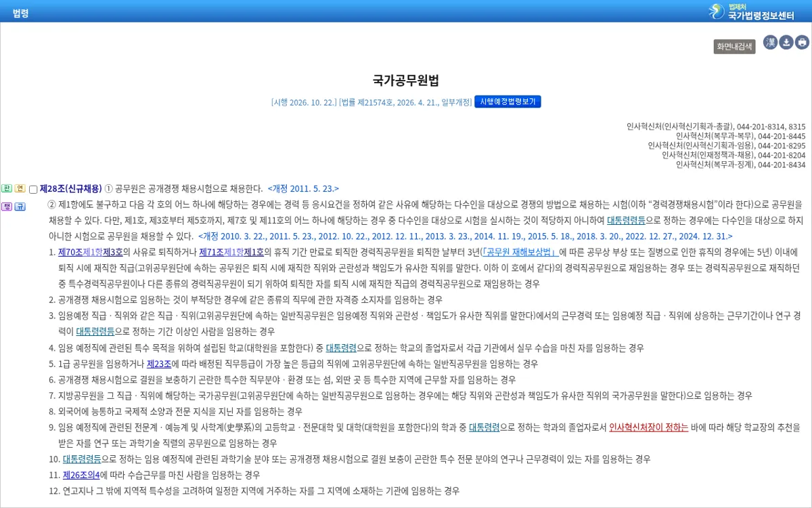Click the 법령 header label

click(20, 13)
